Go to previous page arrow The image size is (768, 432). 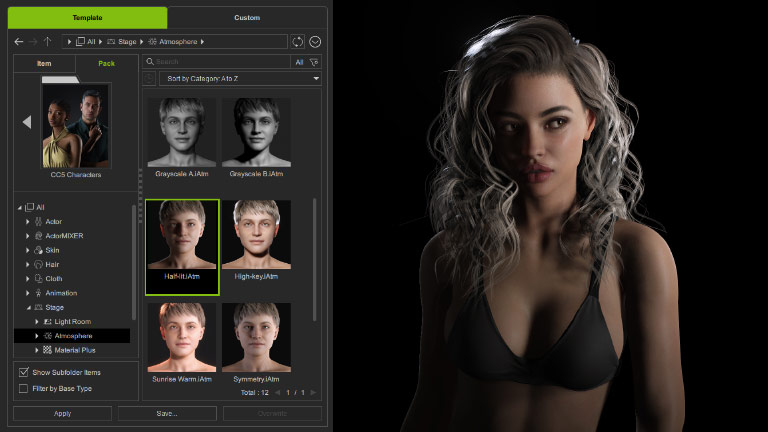pyautogui.click(x=278, y=392)
